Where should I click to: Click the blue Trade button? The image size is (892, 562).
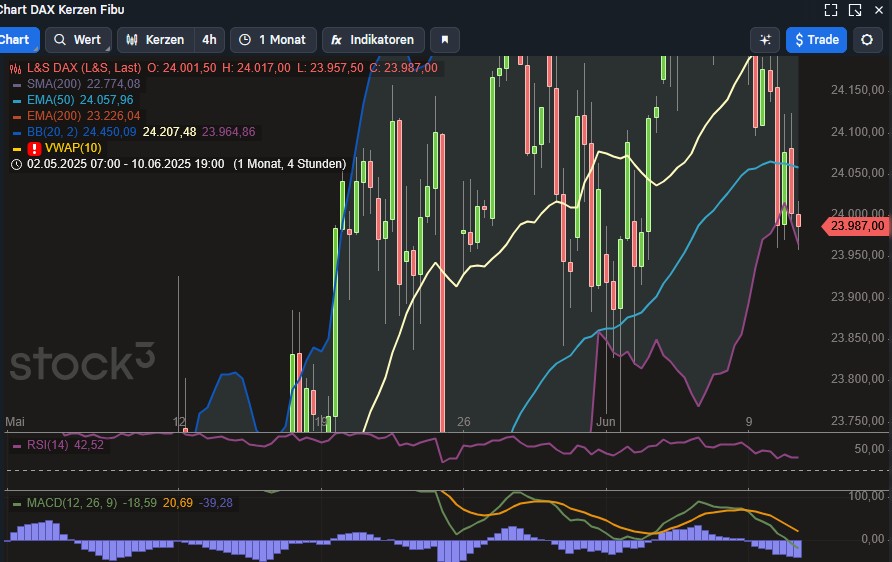tap(816, 40)
